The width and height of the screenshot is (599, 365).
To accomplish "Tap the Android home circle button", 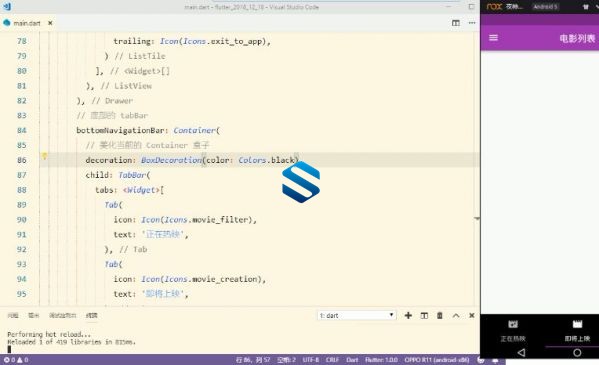I will [x=577, y=352].
